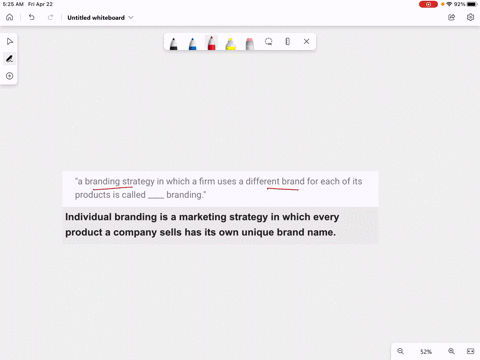Select the yellow highlighter

(231, 43)
